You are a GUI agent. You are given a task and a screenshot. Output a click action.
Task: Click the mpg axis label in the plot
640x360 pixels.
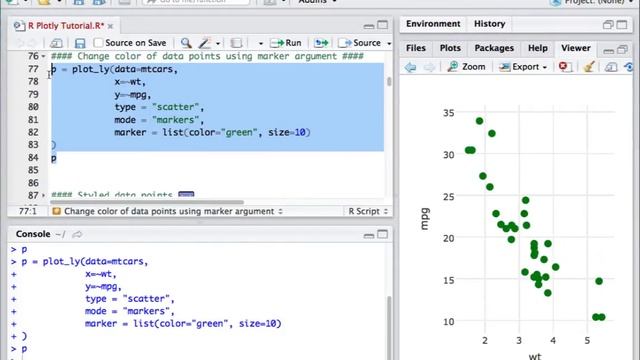[425, 219]
